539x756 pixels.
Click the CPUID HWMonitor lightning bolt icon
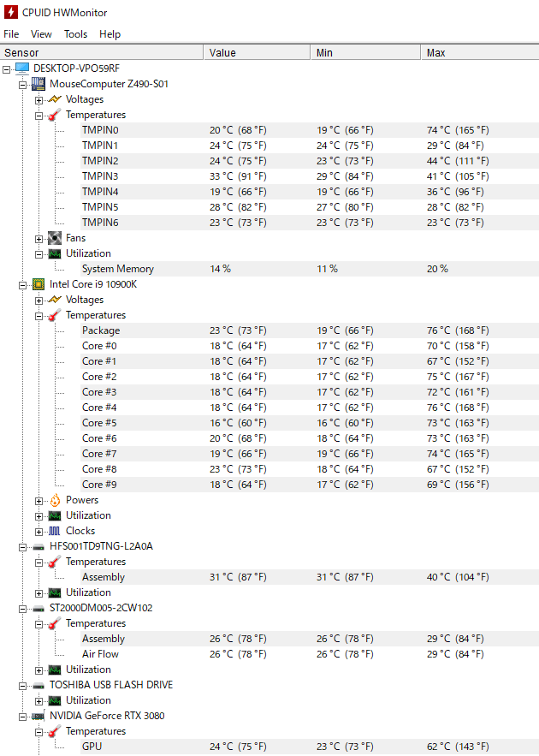point(11,12)
